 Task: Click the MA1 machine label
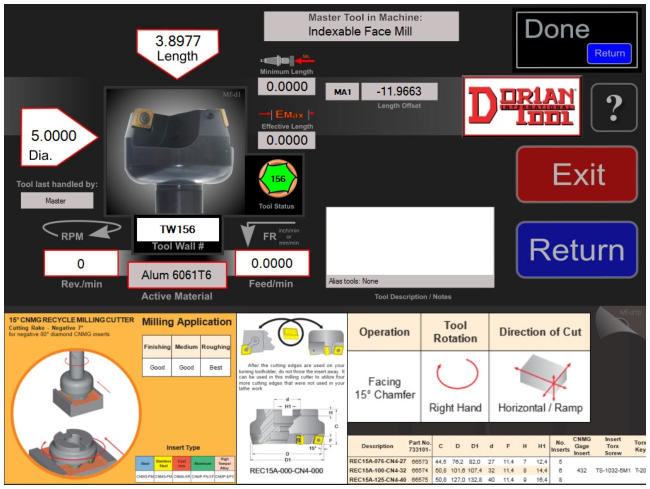coord(342,92)
